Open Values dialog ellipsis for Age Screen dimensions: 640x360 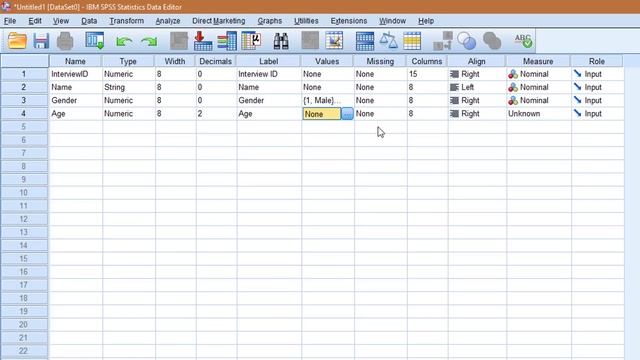point(347,114)
